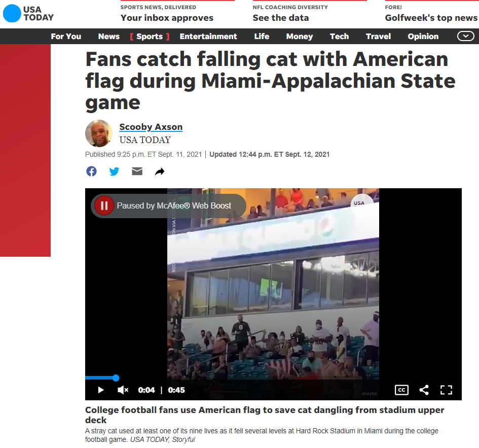
Task: Open author Scooby Axson's page
Action: (151, 127)
